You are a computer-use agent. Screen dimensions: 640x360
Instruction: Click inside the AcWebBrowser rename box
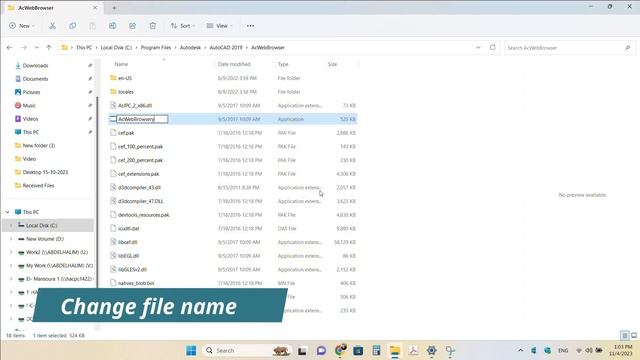142,119
